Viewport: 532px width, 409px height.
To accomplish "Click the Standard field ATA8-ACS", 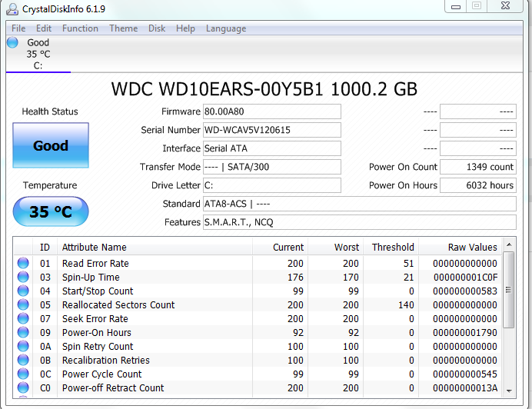I will [x=360, y=204].
